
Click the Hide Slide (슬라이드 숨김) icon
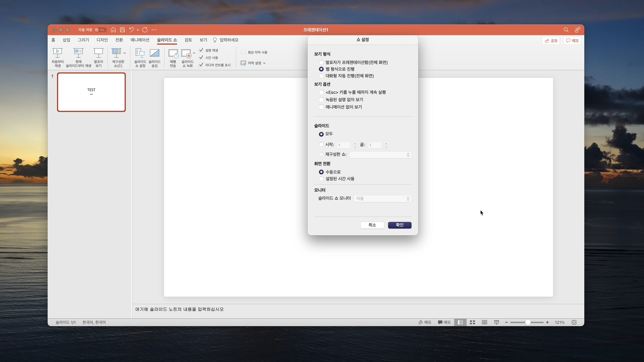155,53
